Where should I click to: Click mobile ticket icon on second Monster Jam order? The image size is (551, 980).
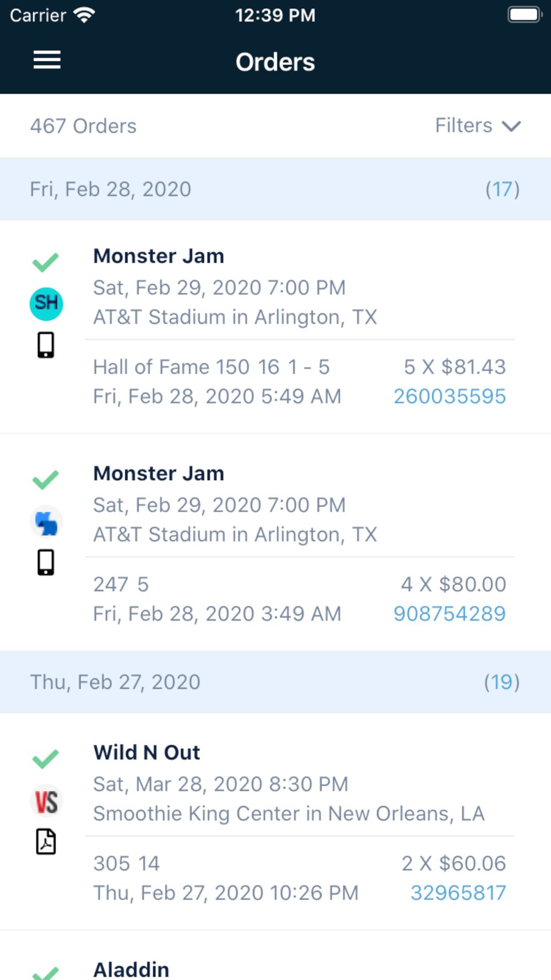46,562
